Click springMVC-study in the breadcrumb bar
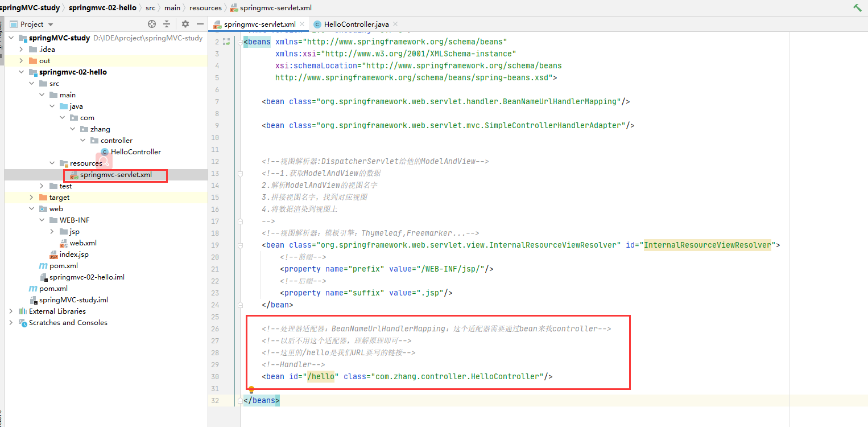This screenshot has width=868, height=427. coord(31,7)
